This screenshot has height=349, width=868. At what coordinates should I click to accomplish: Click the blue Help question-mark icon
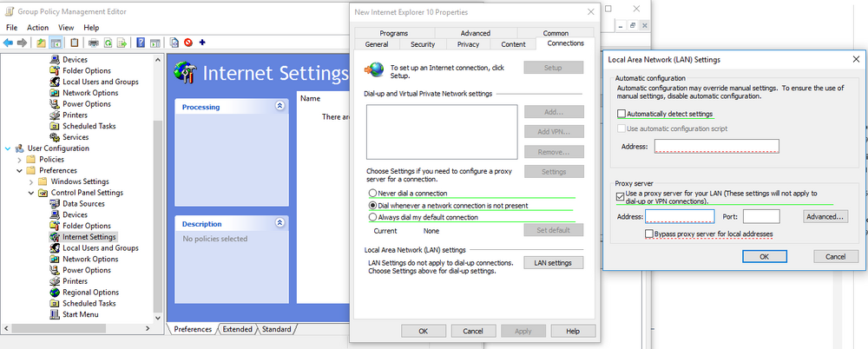click(x=141, y=43)
